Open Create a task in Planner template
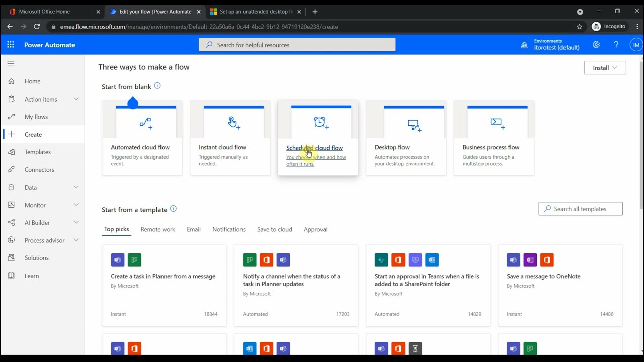This screenshot has height=362, width=644. pos(164,286)
